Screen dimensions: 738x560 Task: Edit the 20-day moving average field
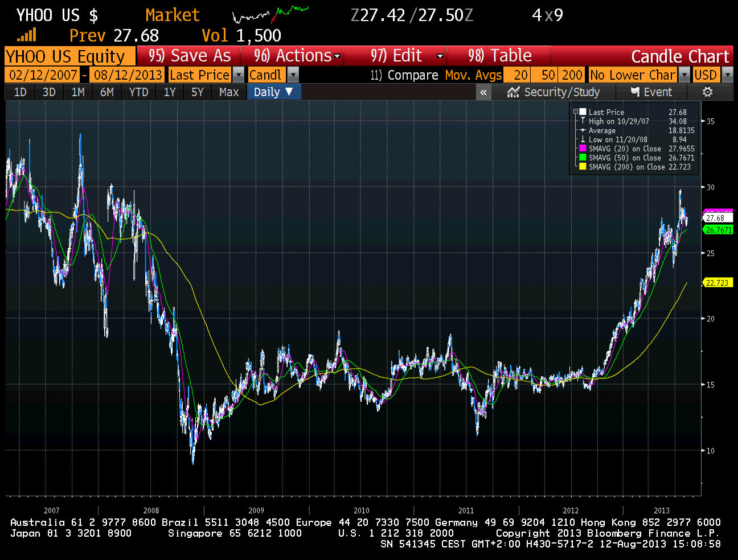(517, 75)
